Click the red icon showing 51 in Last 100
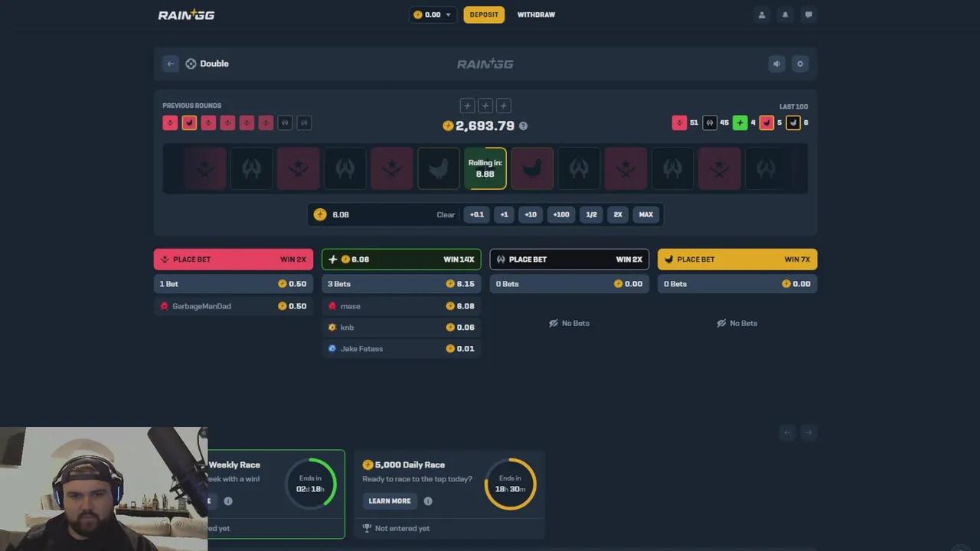The width and height of the screenshot is (980, 551). point(679,122)
